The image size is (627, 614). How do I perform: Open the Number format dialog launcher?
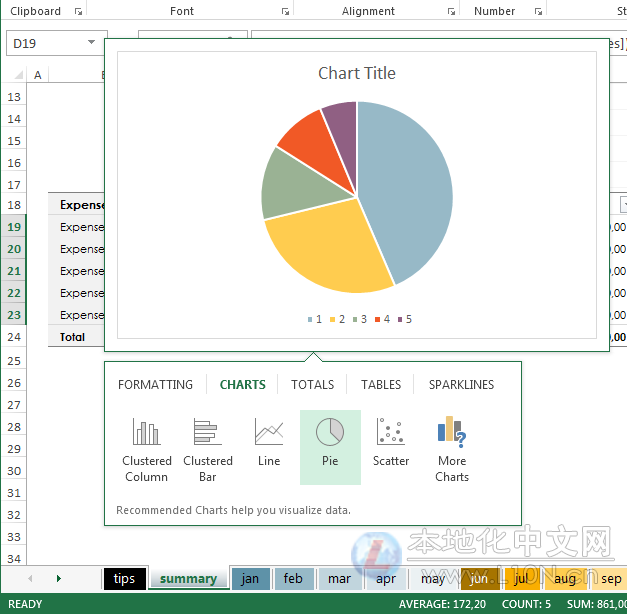click(x=537, y=12)
